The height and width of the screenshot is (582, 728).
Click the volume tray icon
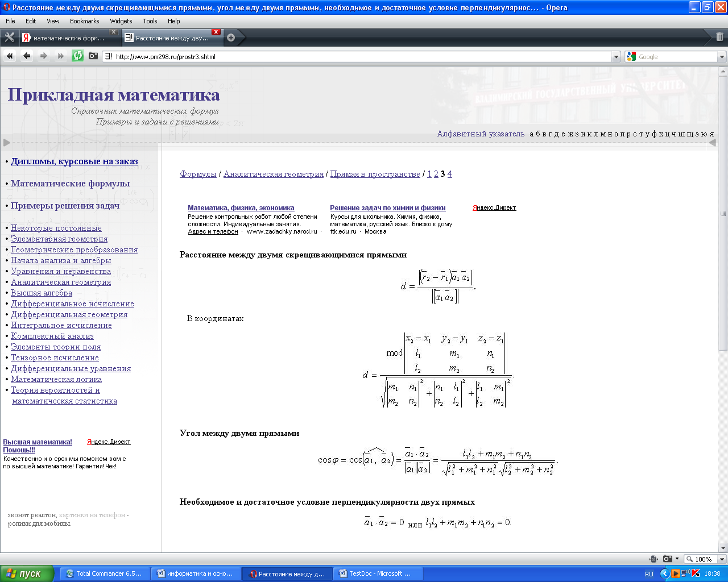tap(686, 573)
